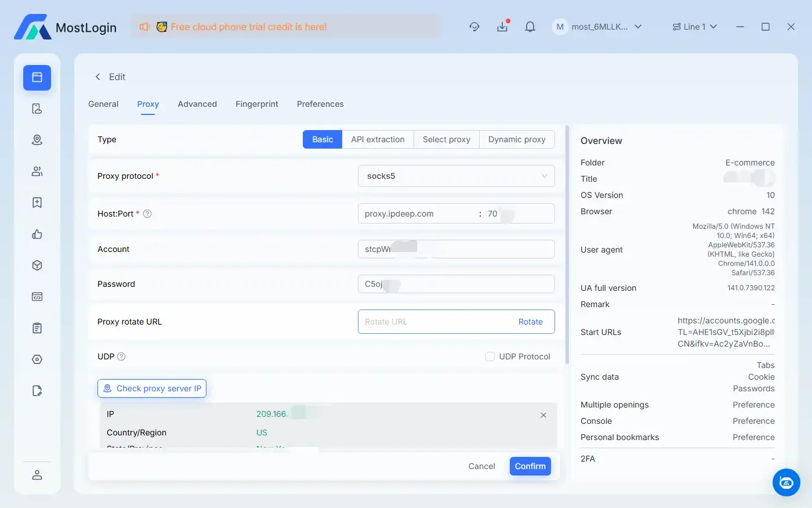Click the clipboard sidebar icon
This screenshot has height=508, width=812.
coord(37,328)
